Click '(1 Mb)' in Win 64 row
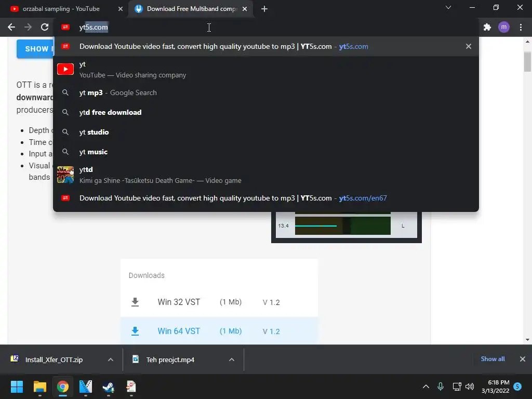Image resolution: width=532 pixels, height=399 pixels. (231, 331)
